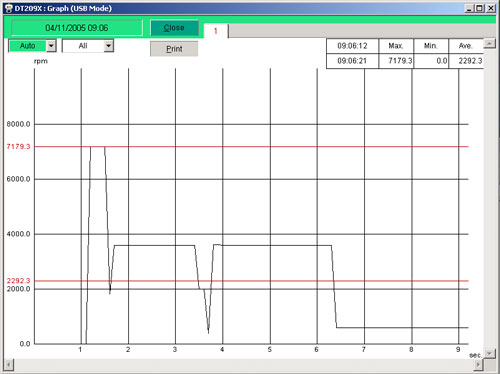Click the Max. value cell 7179.3
500x374 pixels.
coord(396,61)
